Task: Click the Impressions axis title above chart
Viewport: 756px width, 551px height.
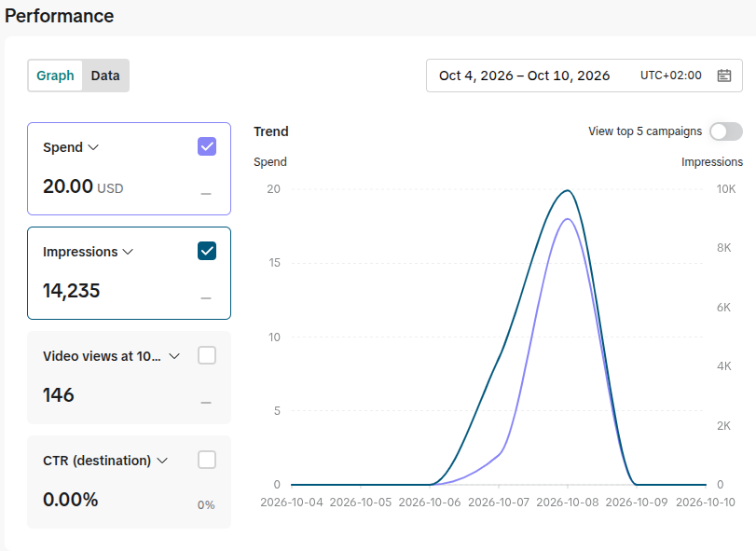Action: (x=711, y=162)
